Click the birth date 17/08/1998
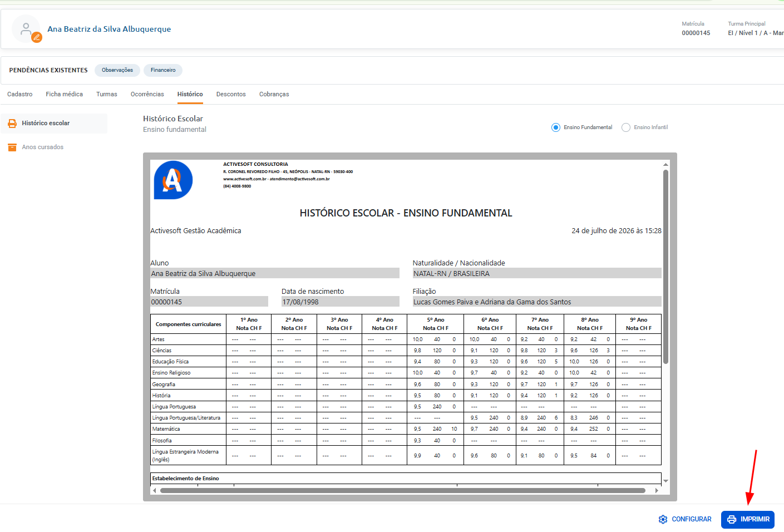 (340, 302)
